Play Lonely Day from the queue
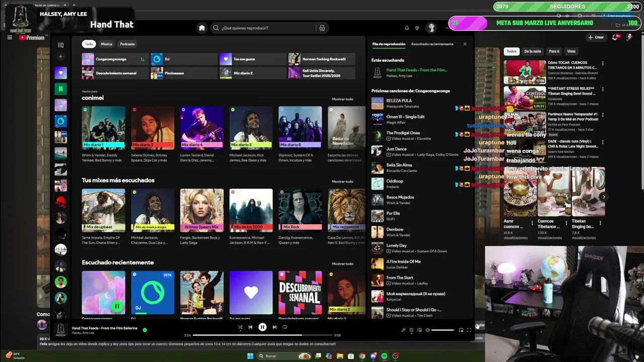Viewport: 644px width, 362px height. pos(377,248)
